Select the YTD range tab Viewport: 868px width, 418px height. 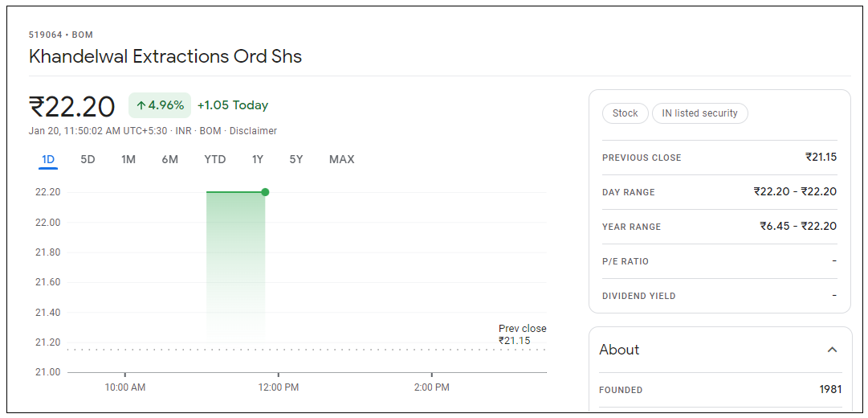tap(214, 159)
